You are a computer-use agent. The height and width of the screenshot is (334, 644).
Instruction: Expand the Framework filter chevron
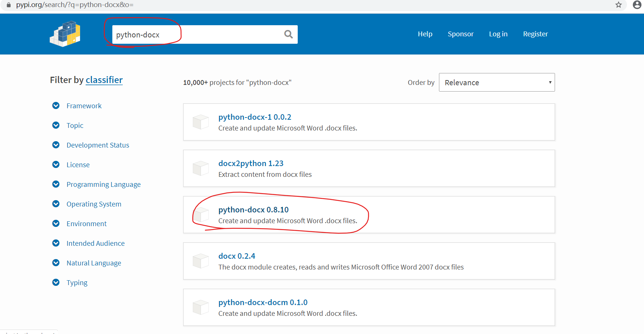click(x=56, y=106)
